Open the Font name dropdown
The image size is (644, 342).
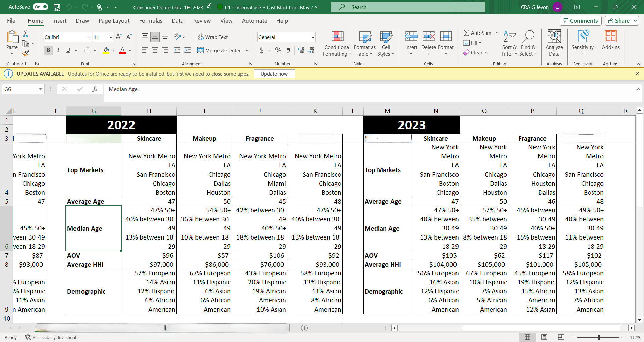89,37
